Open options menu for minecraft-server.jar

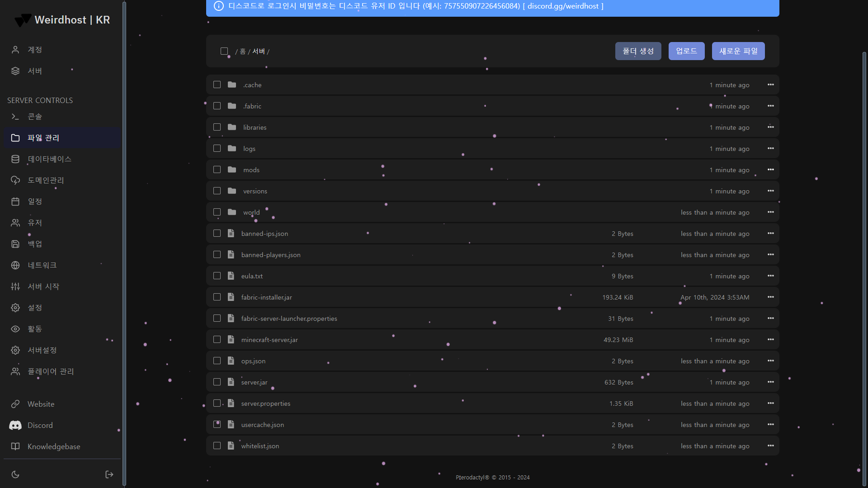(x=770, y=339)
